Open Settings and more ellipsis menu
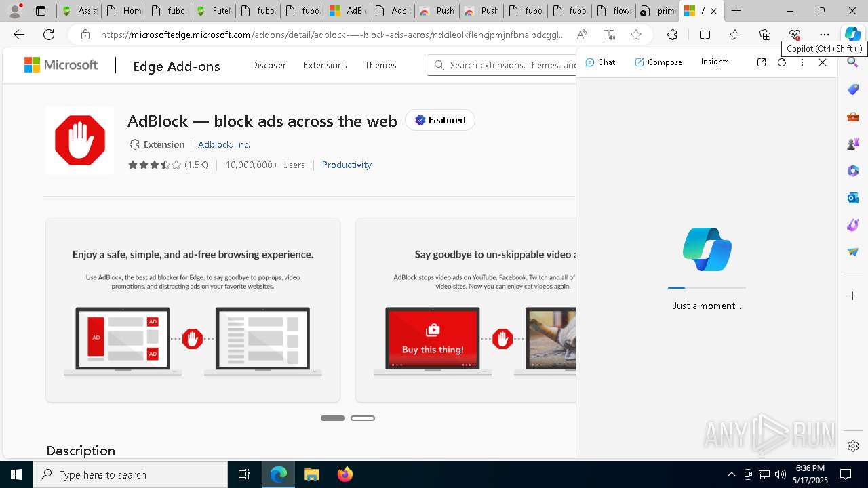 (x=825, y=35)
